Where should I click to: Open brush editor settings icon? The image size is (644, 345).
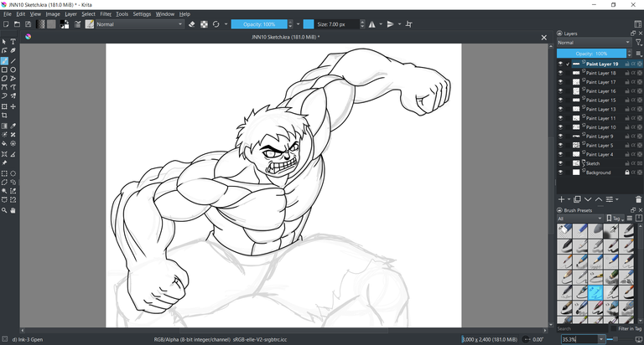tap(78, 24)
